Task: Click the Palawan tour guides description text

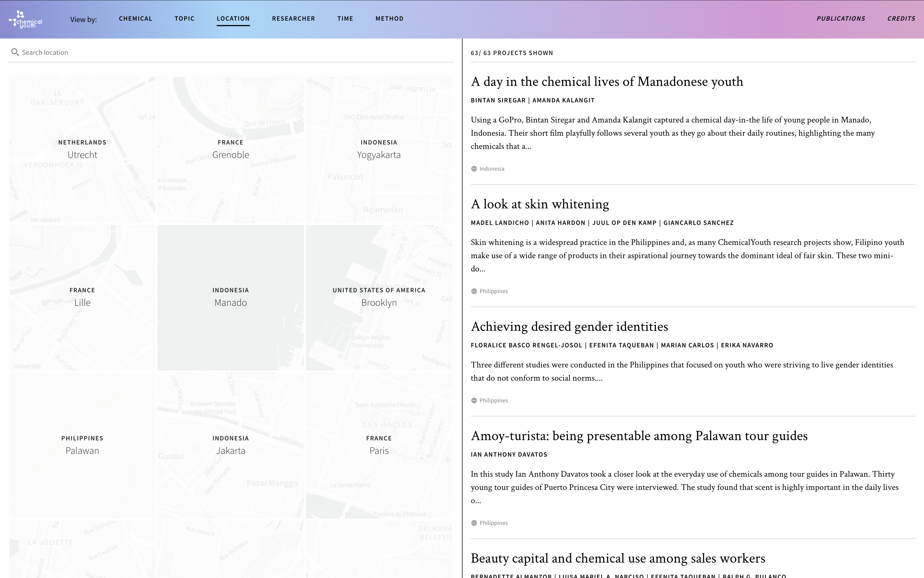Action: click(684, 487)
